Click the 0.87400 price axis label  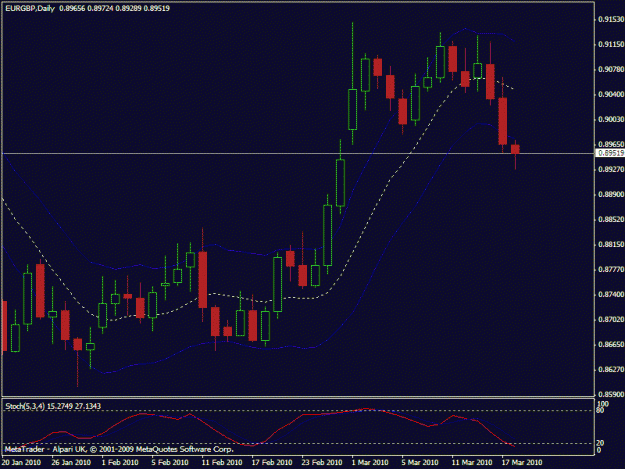pyautogui.click(x=611, y=294)
